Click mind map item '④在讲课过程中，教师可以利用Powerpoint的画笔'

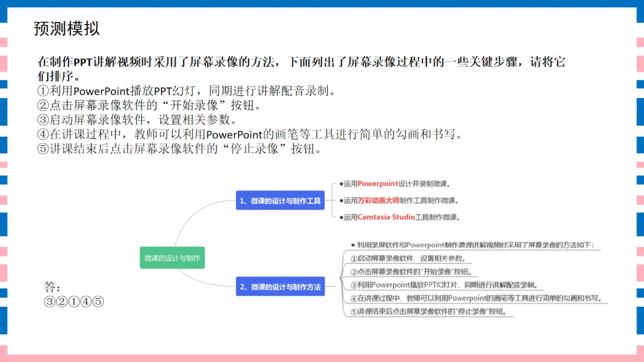pos(476,298)
